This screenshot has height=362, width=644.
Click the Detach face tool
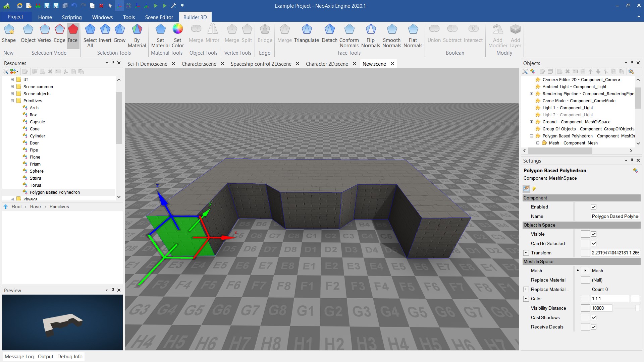[x=329, y=30]
